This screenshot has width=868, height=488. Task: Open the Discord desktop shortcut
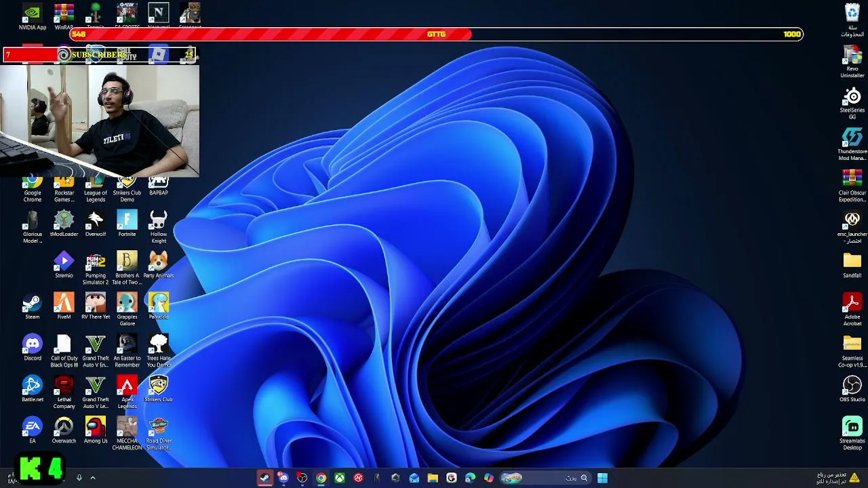coord(32,348)
